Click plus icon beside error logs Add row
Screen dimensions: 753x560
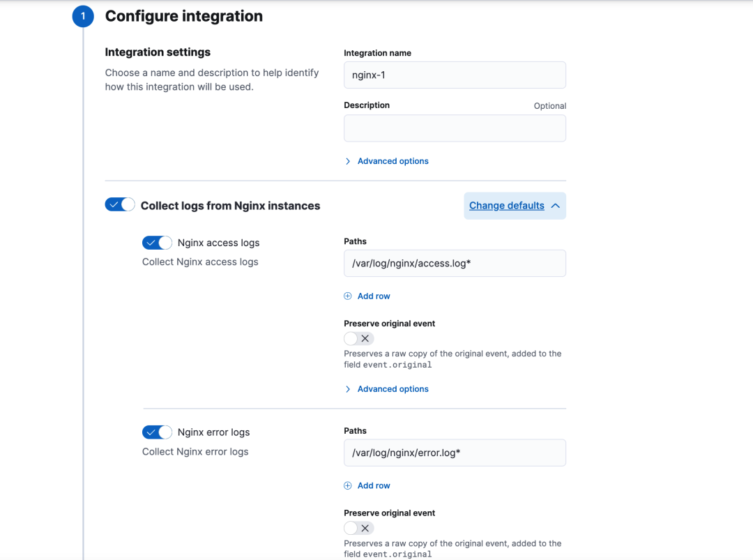pyautogui.click(x=348, y=486)
